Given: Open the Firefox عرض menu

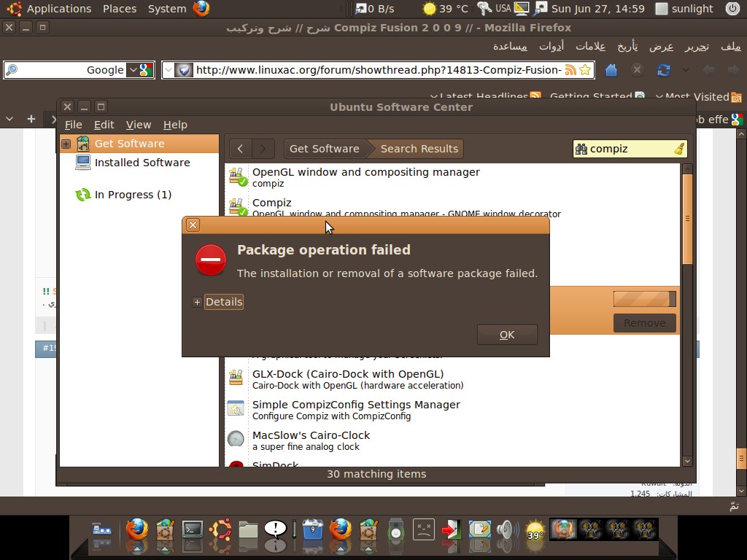Looking at the screenshot, I should 661,47.
